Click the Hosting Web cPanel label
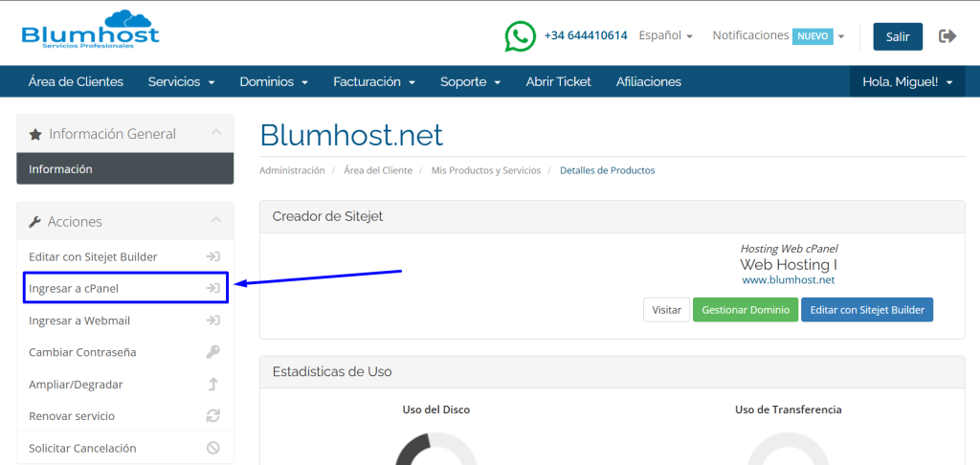 point(789,249)
